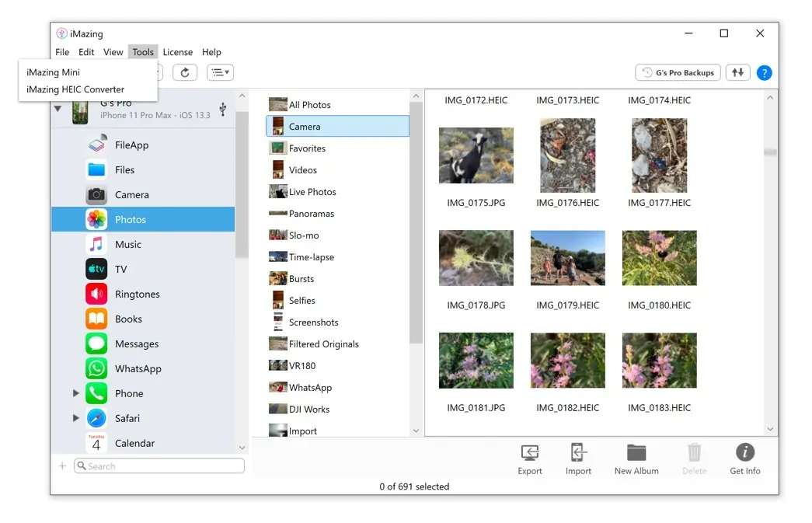Collapse the G's Pro device entry
Screen dimensions: 812x523
tap(58, 108)
